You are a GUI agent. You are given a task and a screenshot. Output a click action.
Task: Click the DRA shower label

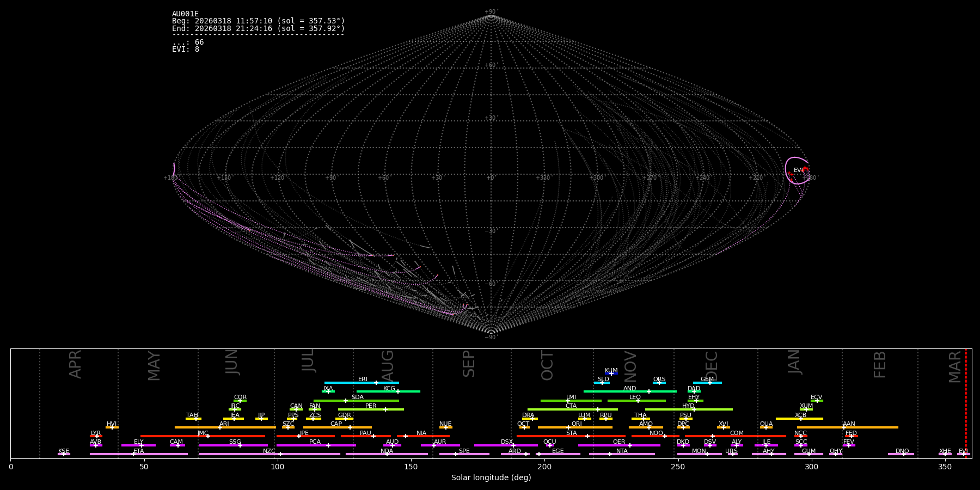coord(528,415)
